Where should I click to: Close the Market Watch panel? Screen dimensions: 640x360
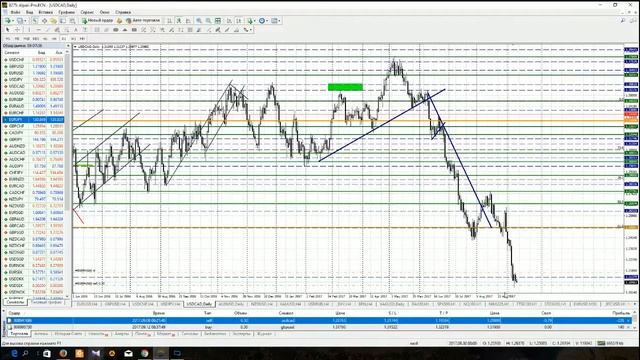(68, 46)
